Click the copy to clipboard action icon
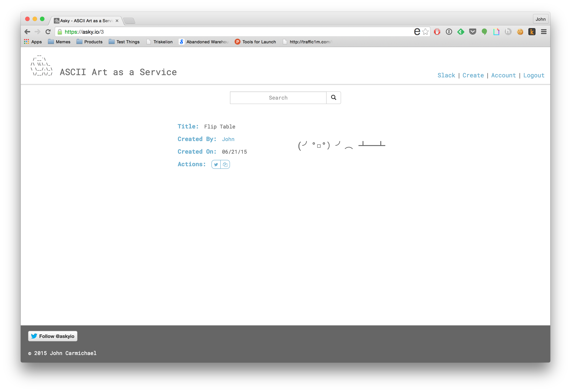Screen dimensions: 571x392 pyautogui.click(x=225, y=165)
